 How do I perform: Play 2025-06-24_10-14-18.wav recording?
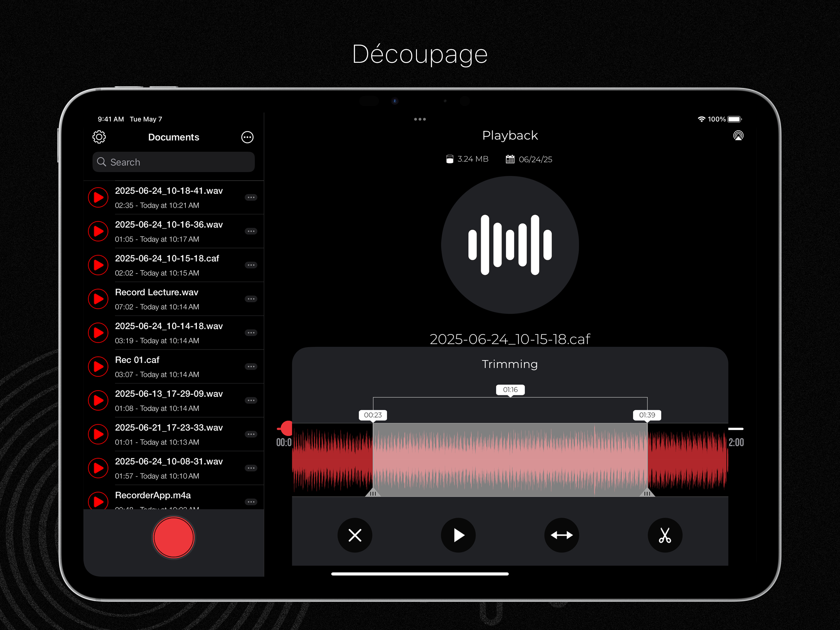pos(98,333)
